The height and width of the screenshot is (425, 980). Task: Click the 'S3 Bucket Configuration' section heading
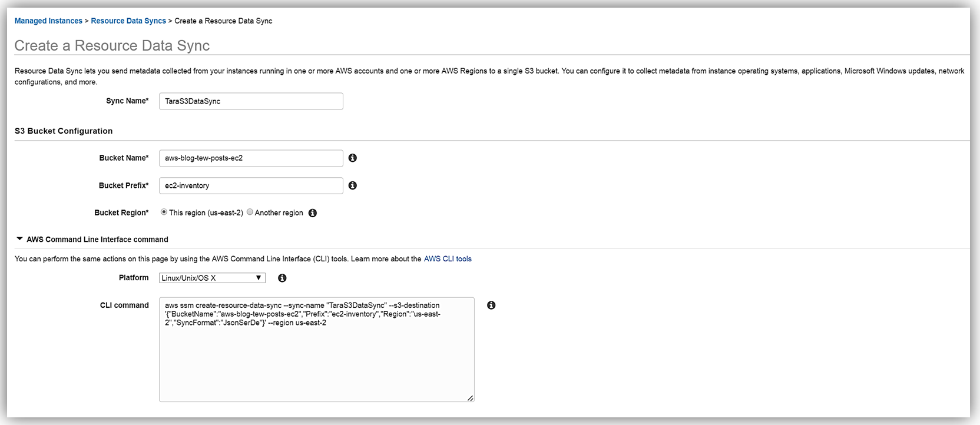click(64, 131)
